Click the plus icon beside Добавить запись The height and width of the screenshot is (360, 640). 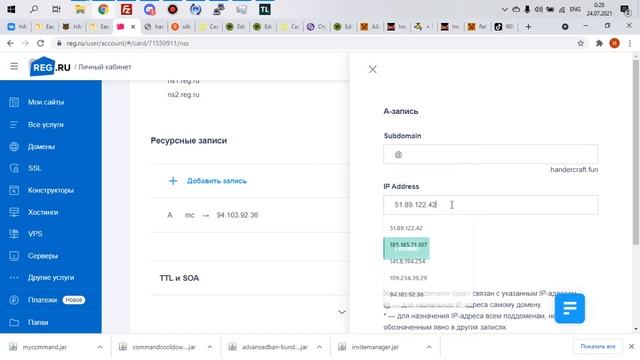[173, 181]
